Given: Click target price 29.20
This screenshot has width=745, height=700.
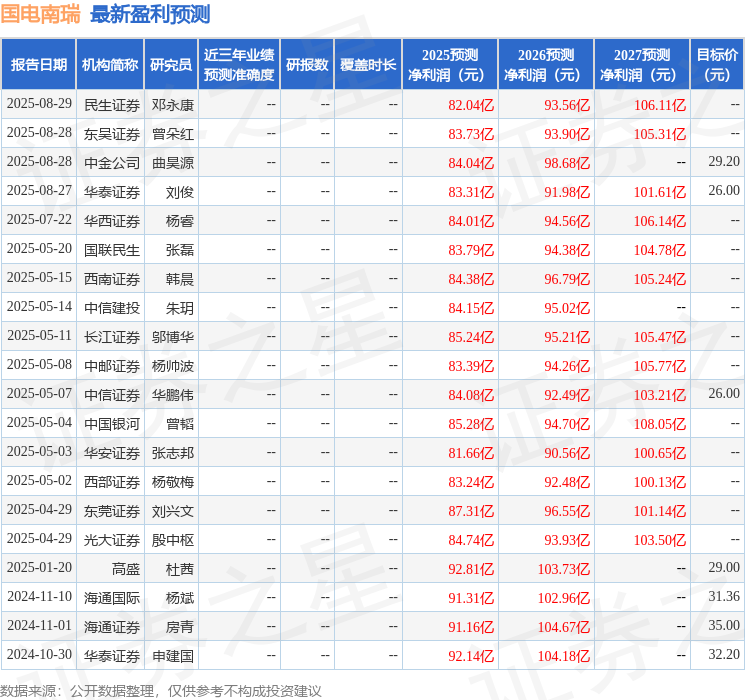Looking at the screenshot, I should click(x=724, y=162).
